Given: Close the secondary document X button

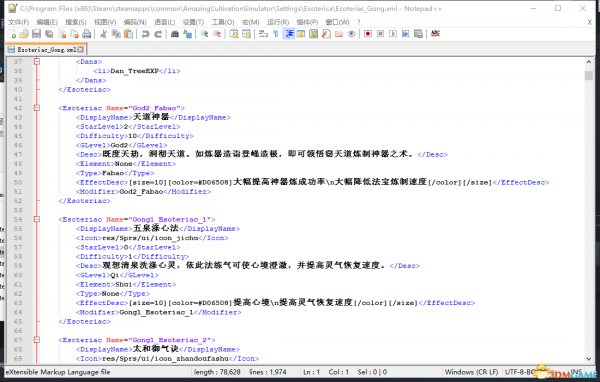Looking at the screenshot, I should point(590,23).
